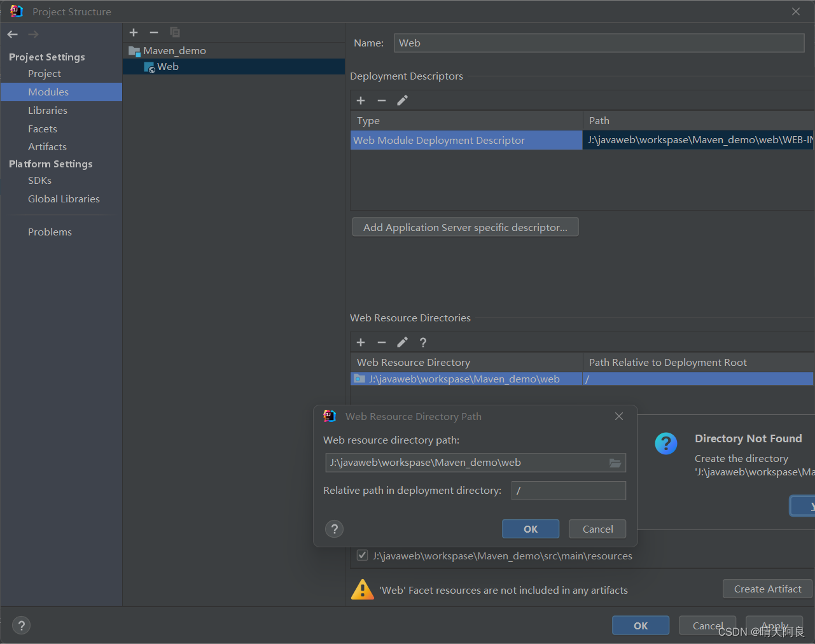Close the Web Resource Directory Path dialog
This screenshot has height=644, width=815.
point(619,416)
